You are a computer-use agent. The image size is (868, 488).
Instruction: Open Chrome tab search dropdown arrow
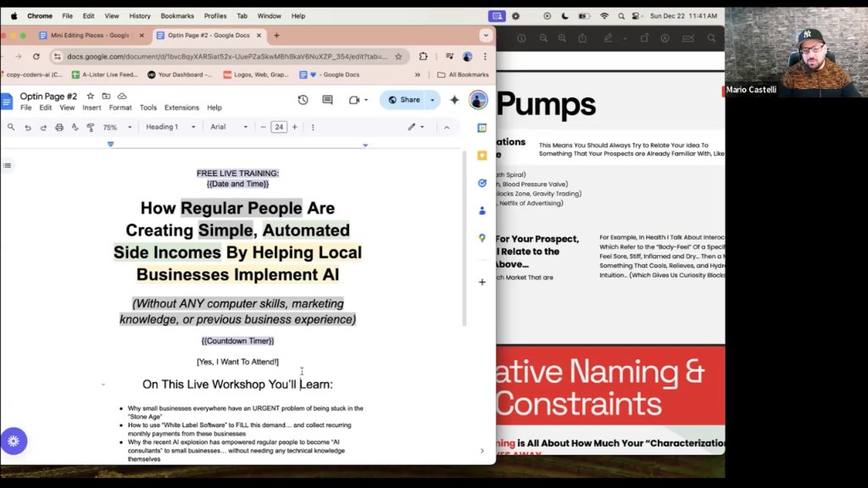tap(486, 36)
